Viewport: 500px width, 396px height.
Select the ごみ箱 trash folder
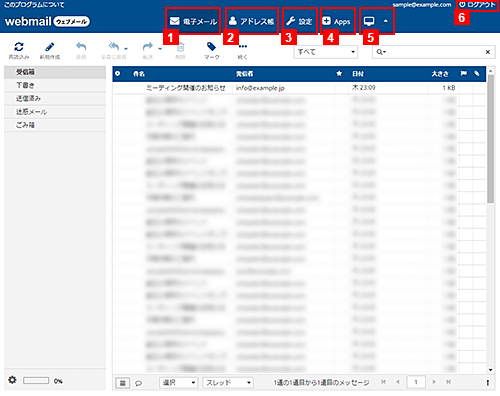[55, 125]
